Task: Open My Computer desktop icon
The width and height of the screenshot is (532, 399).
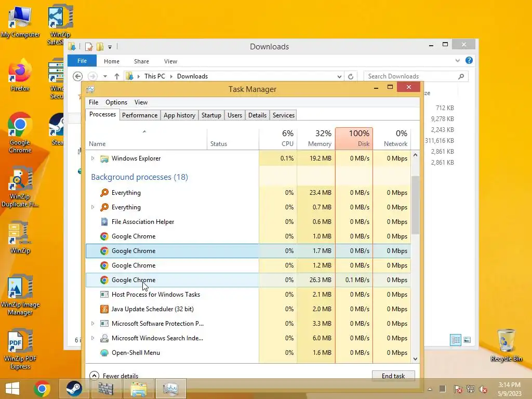Action: click(x=20, y=22)
